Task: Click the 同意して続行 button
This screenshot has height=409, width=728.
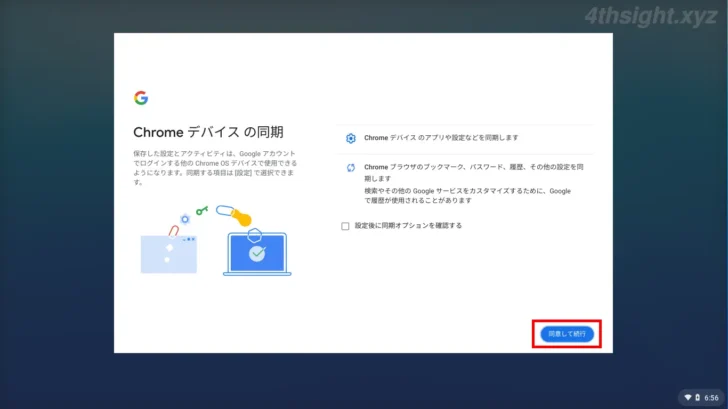Action: point(566,334)
